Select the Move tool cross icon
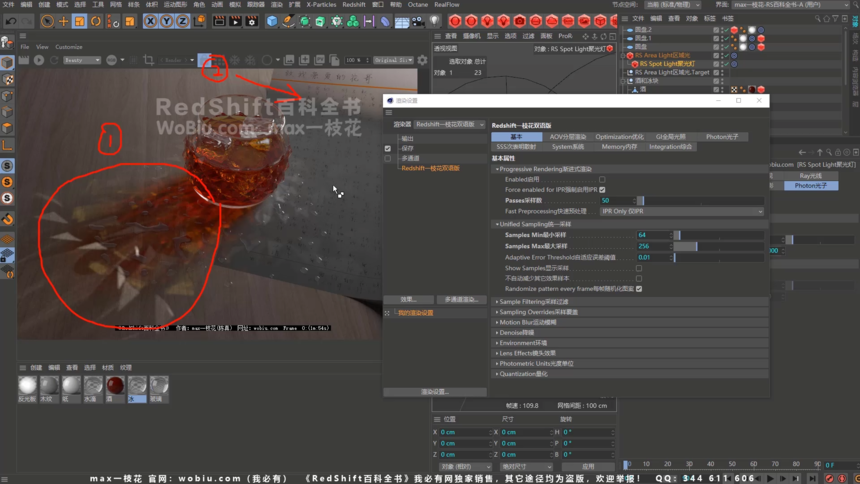The image size is (860, 484). (x=64, y=21)
